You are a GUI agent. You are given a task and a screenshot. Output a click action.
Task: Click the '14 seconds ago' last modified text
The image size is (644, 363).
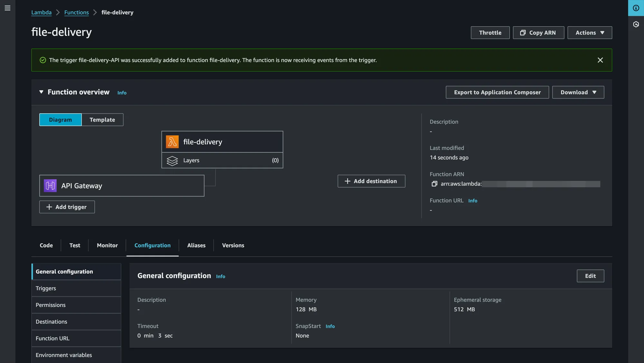point(449,158)
